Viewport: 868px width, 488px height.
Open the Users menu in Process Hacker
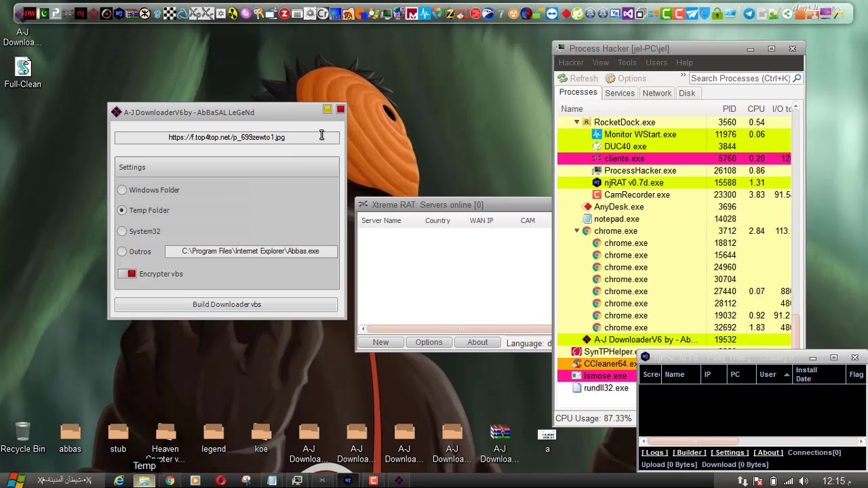(656, 62)
